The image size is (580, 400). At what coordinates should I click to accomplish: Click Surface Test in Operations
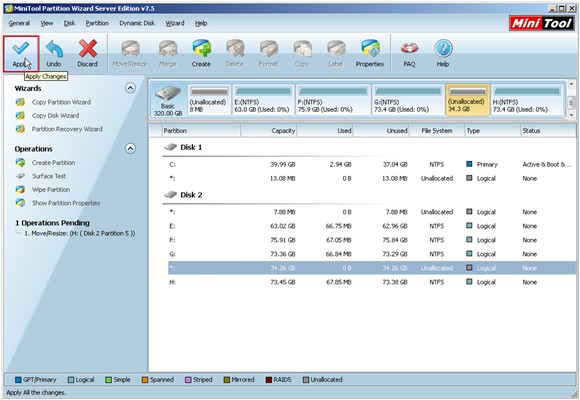48,176
